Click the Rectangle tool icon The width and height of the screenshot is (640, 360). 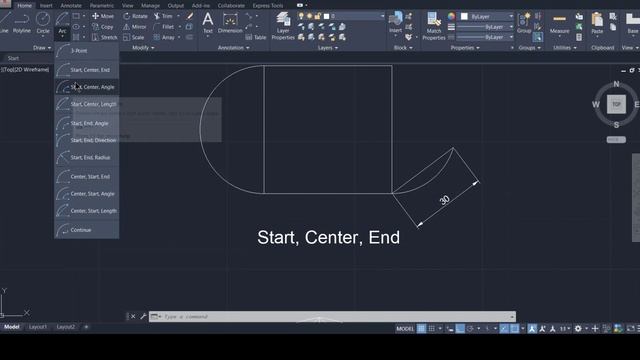point(76,16)
